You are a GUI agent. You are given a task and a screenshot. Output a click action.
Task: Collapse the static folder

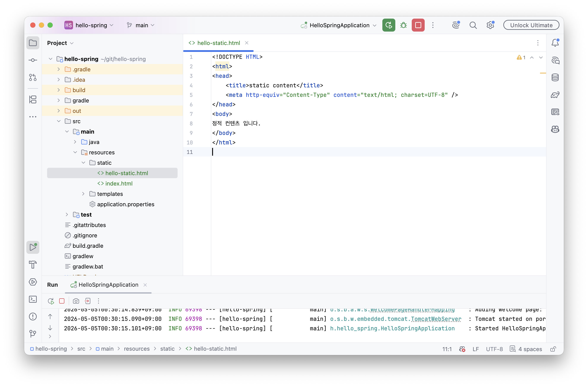[x=83, y=163]
